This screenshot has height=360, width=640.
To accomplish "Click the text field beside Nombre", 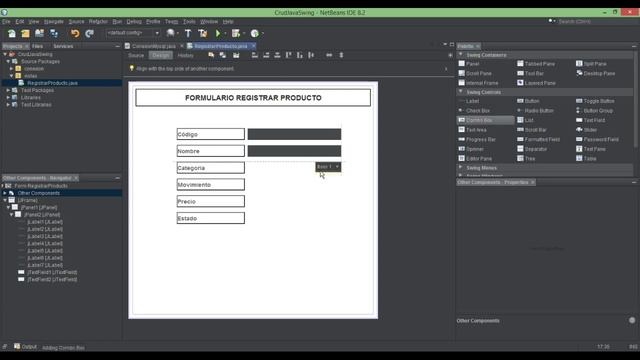I will pyautogui.click(x=294, y=151).
